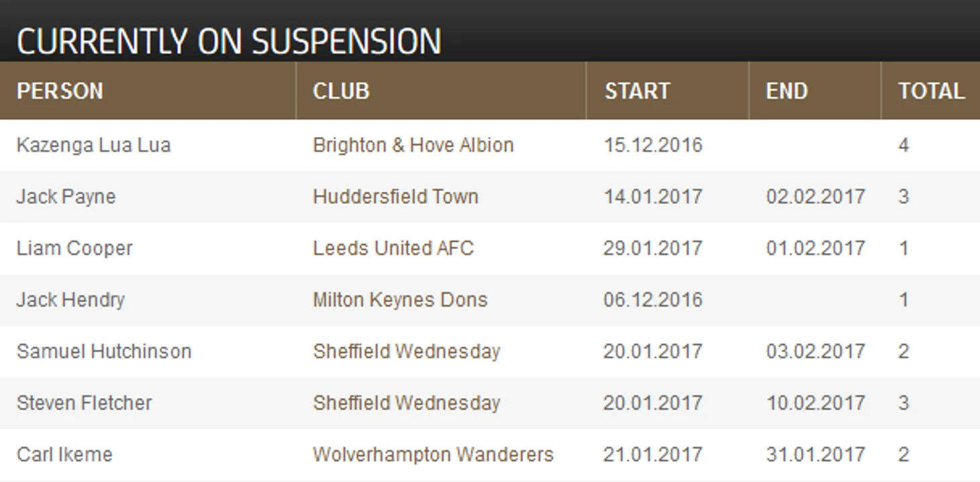
Task: Click Samuel Hutchinson's name
Action: (x=104, y=351)
